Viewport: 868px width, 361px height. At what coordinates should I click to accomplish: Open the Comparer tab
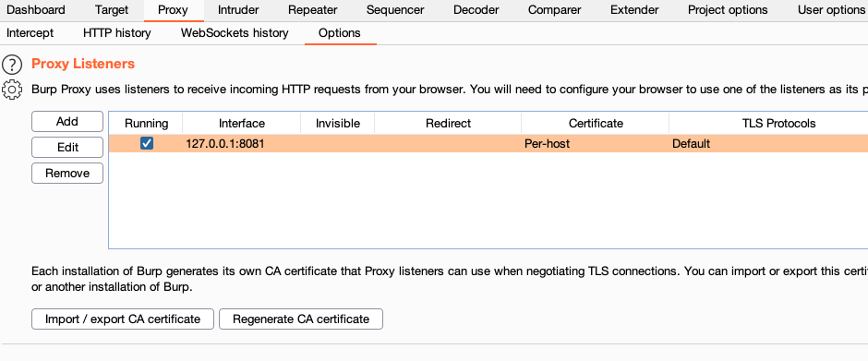pyautogui.click(x=555, y=10)
